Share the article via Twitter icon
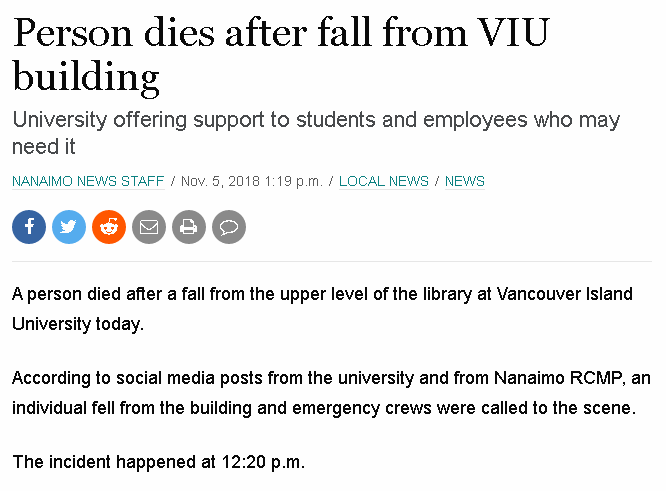Viewport: 666px width, 491px height. (x=69, y=227)
